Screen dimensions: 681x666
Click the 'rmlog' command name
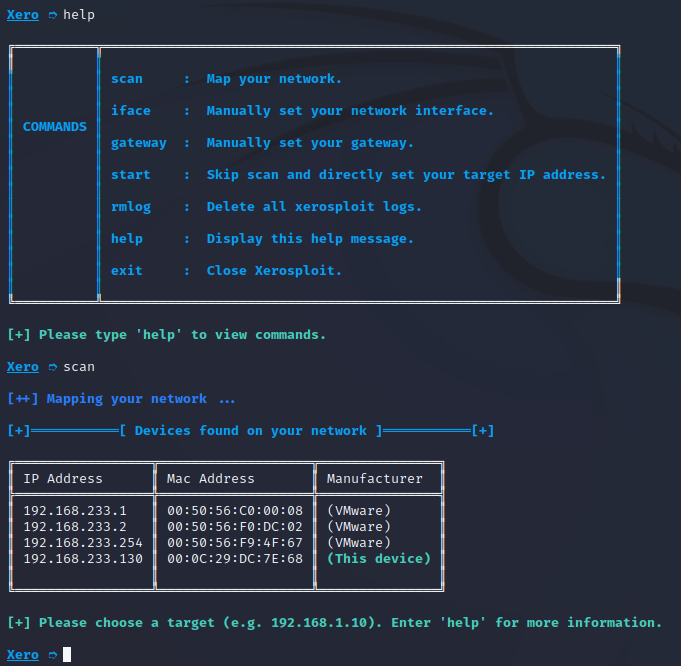(131, 207)
